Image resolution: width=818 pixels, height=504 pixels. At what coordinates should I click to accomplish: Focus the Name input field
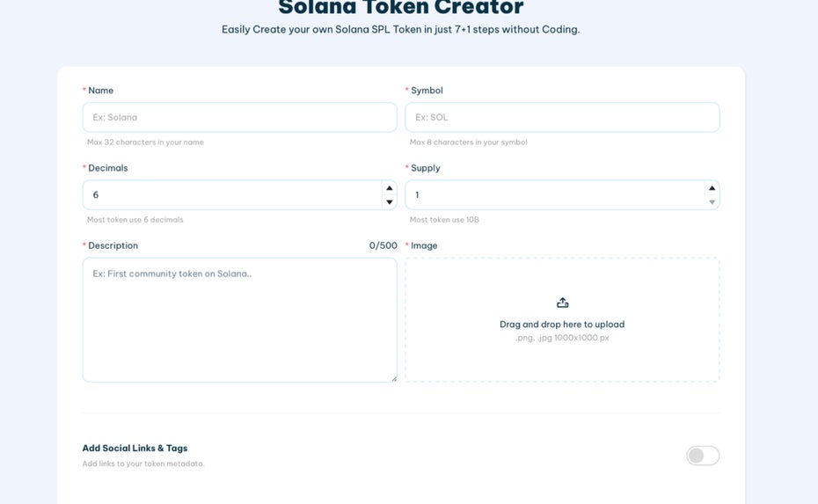click(239, 117)
